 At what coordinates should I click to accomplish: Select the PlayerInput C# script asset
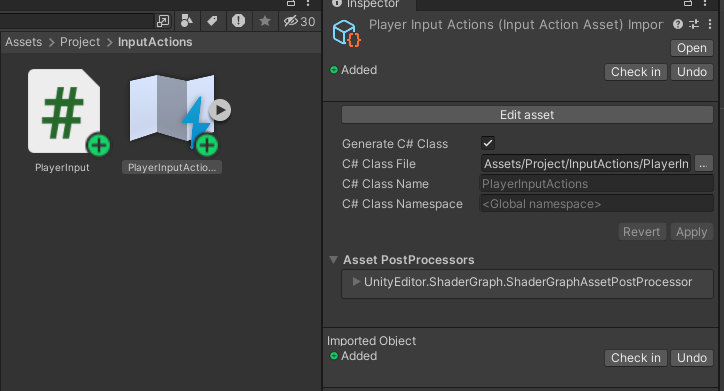click(64, 111)
